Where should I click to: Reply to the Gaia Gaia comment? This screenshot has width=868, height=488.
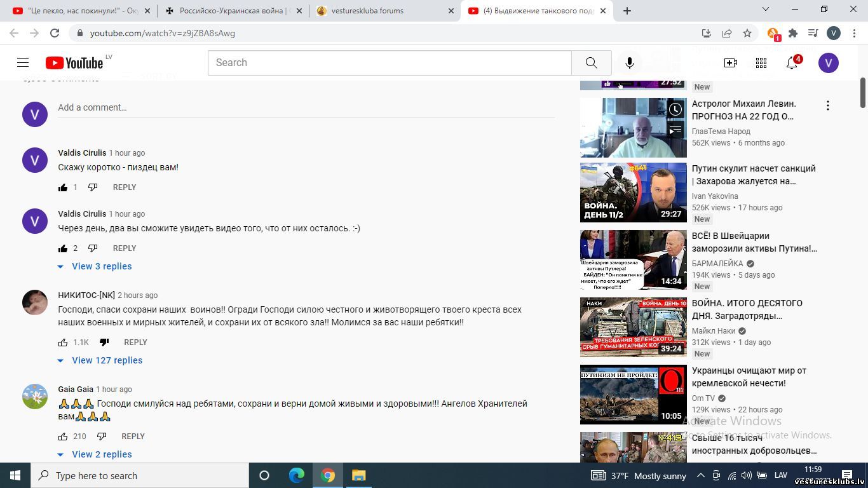click(133, 437)
